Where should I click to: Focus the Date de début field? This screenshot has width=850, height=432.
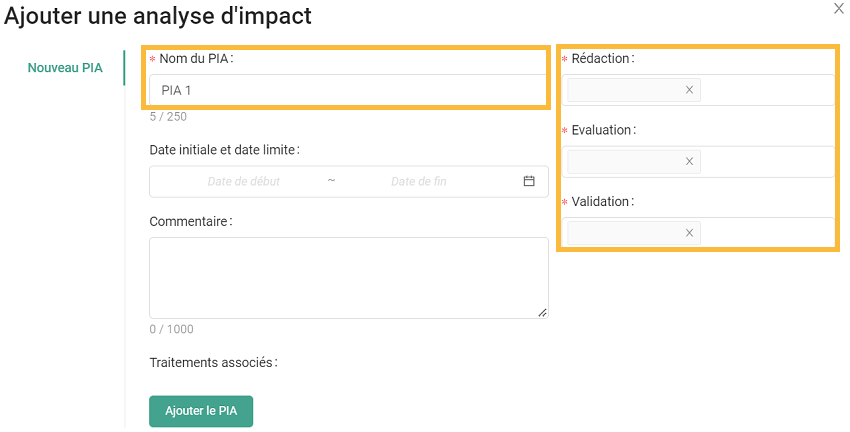[244, 181]
